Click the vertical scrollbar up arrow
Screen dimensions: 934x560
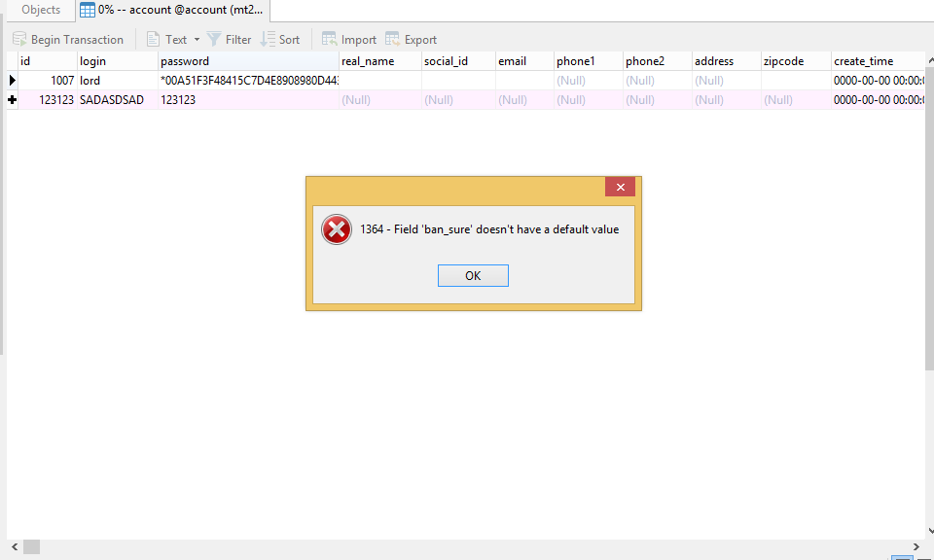(x=930, y=60)
